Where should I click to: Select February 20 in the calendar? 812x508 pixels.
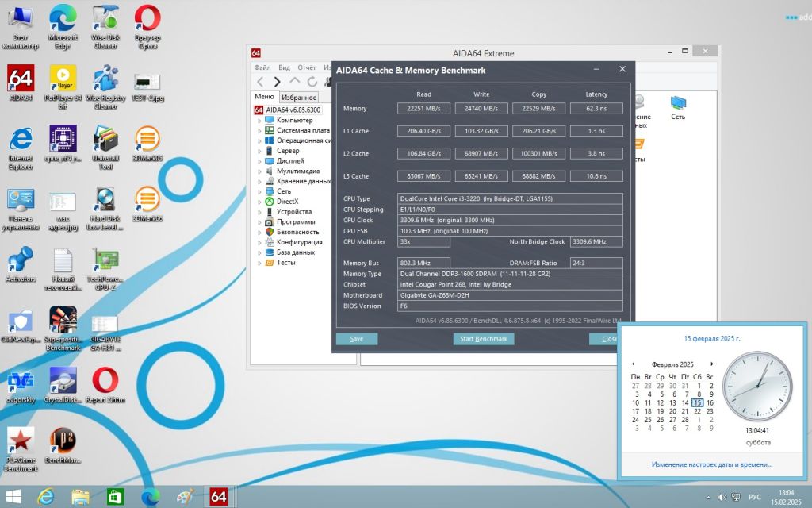[672, 411]
